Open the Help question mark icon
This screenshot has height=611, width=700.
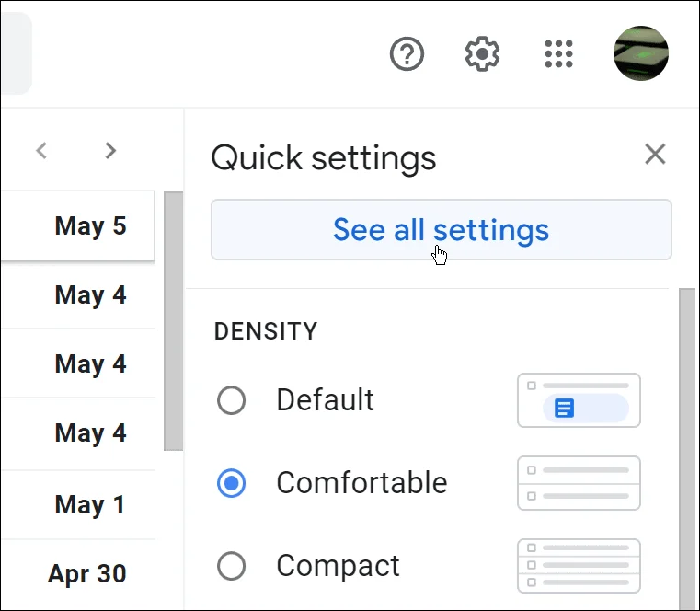(407, 54)
